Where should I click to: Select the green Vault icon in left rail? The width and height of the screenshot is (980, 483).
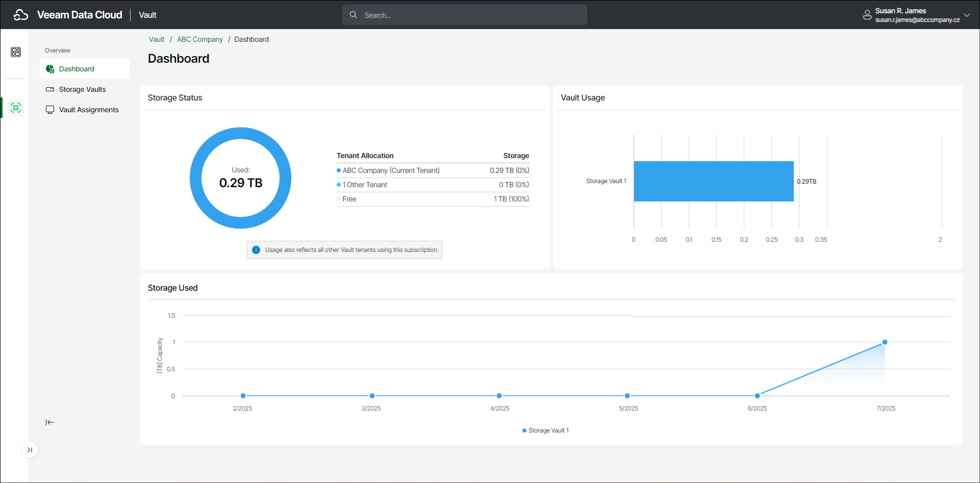click(16, 108)
